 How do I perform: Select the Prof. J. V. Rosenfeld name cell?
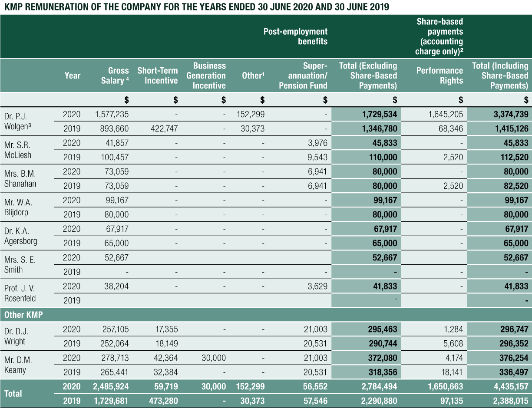coord(20,293)
